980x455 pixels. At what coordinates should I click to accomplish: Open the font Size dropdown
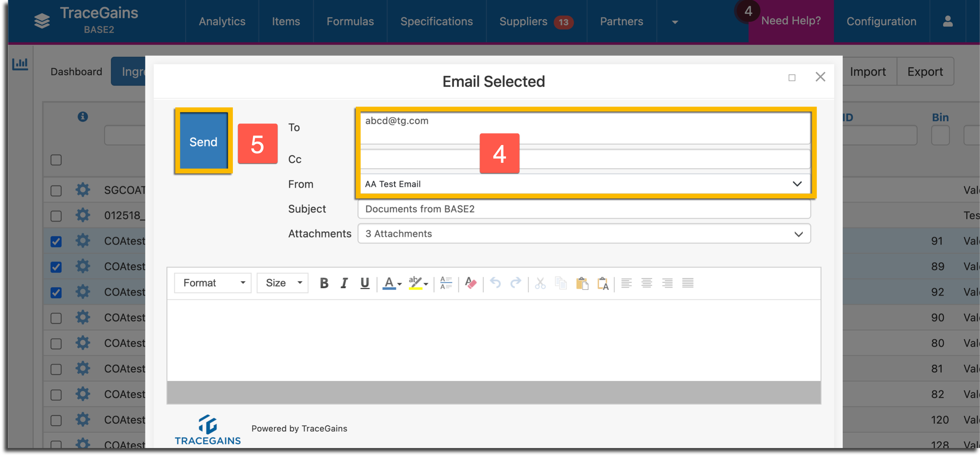(282, 283)
